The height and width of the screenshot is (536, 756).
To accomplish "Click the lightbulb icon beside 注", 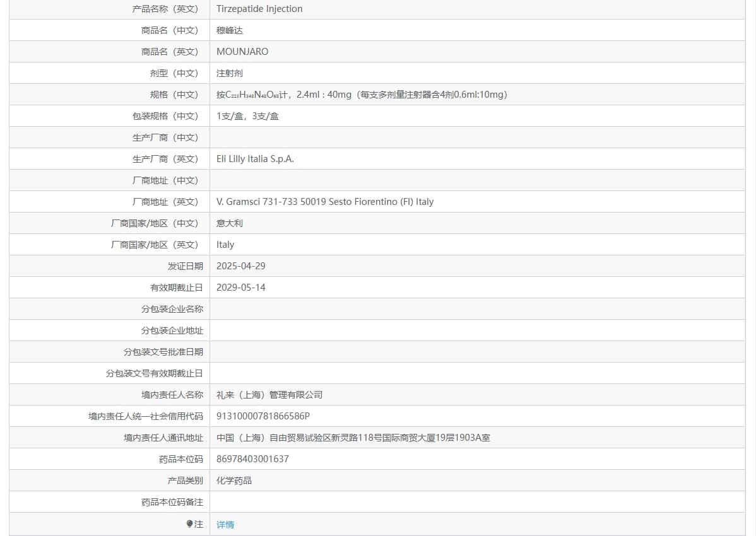I will [189, 524].
